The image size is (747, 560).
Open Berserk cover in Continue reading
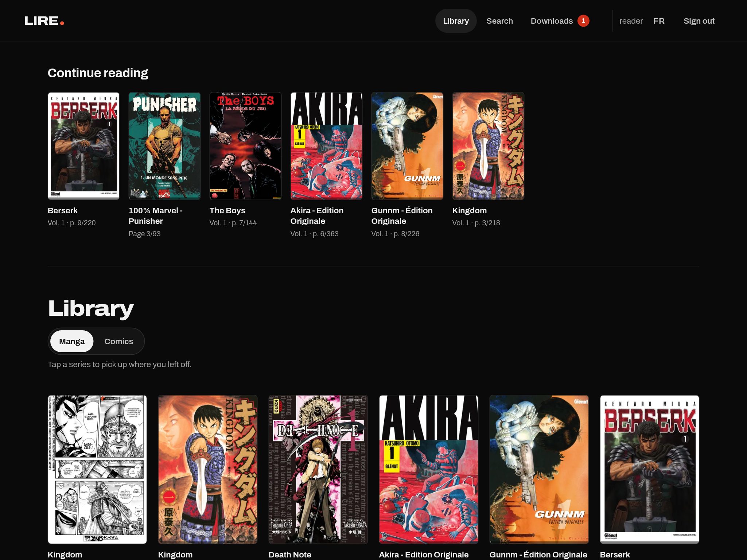point(83,146)
